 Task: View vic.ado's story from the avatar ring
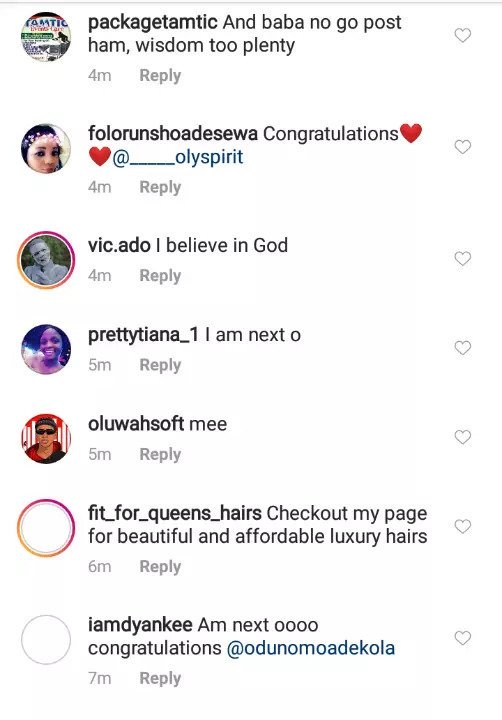tap(46, 260)
